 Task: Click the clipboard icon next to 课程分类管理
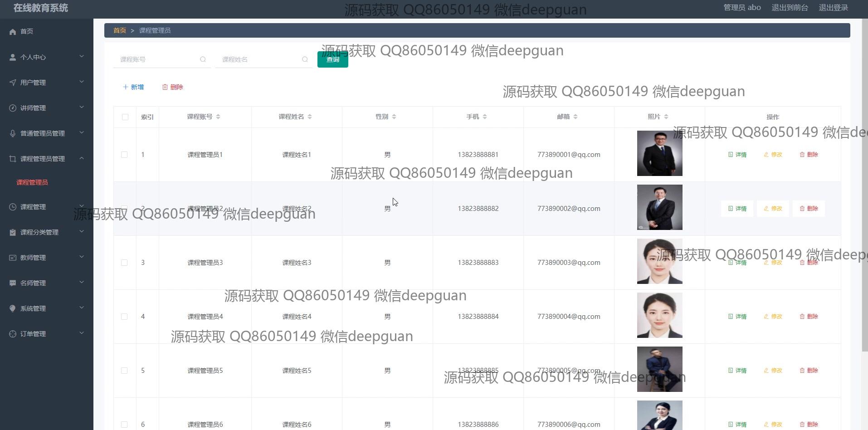pos(13,232)
